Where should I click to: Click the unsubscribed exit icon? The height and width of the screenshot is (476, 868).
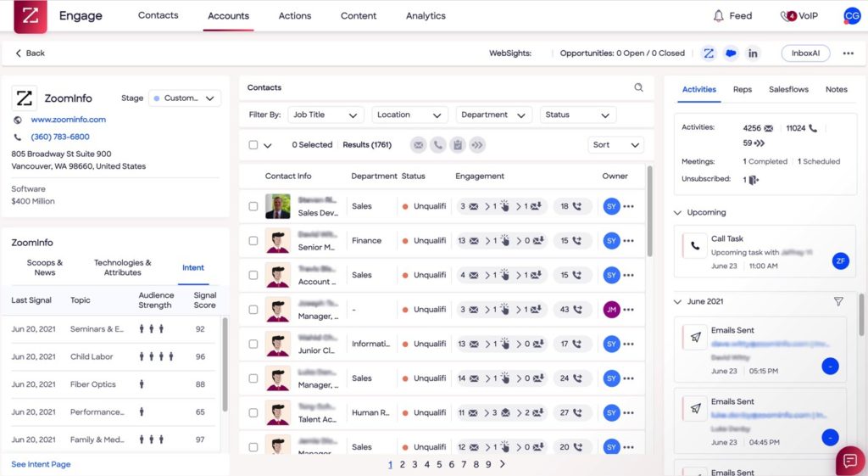754,180
